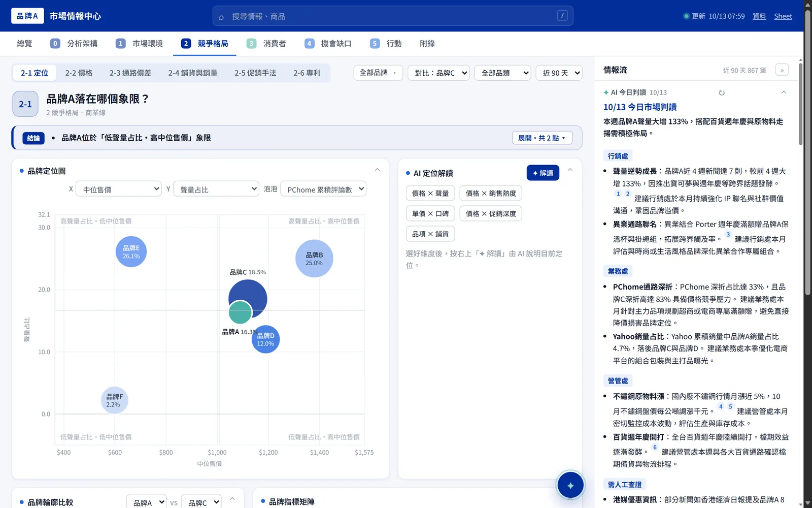Select the 品牌F bubble in chart
The height and width of the screenshot is (508, 812).
point(114,400)
